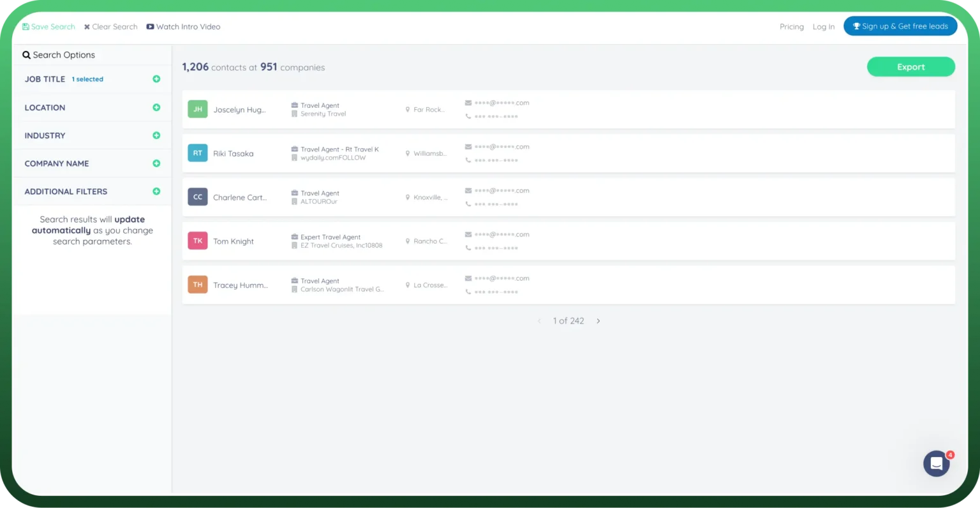Click the Search Options magnifier icon
Screen dimensions: 980x508
pyautogui.click(x=26, y=55)
